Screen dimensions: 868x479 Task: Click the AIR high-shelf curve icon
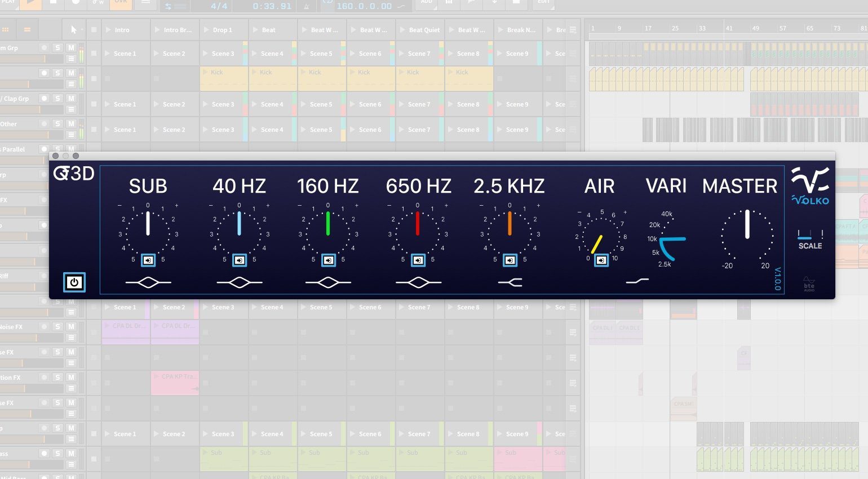click(x=637, y=281)
